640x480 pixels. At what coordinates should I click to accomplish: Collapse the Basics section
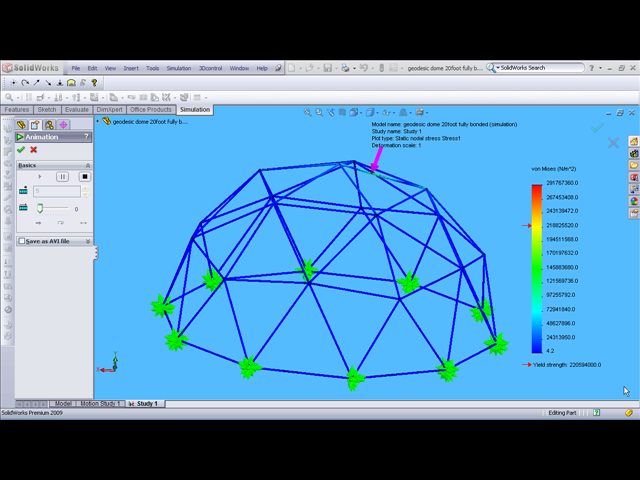88,165
